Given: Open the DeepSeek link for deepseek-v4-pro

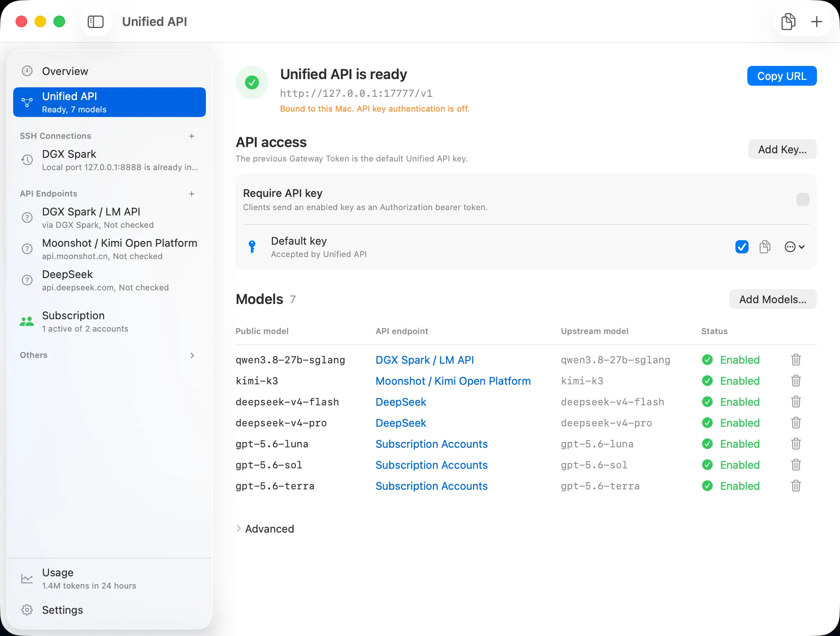Looking at the screenshot, I should point(401,423).
